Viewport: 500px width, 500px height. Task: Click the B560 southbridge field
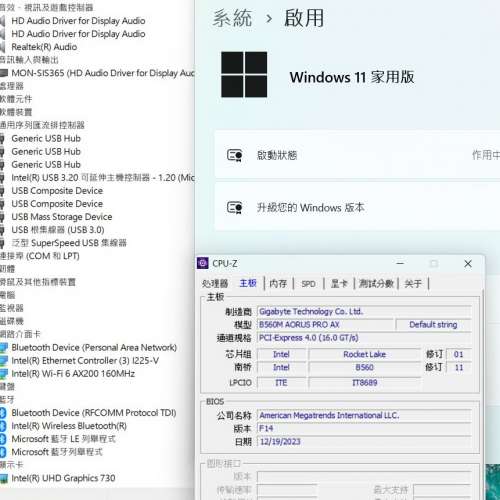[365, 367]
